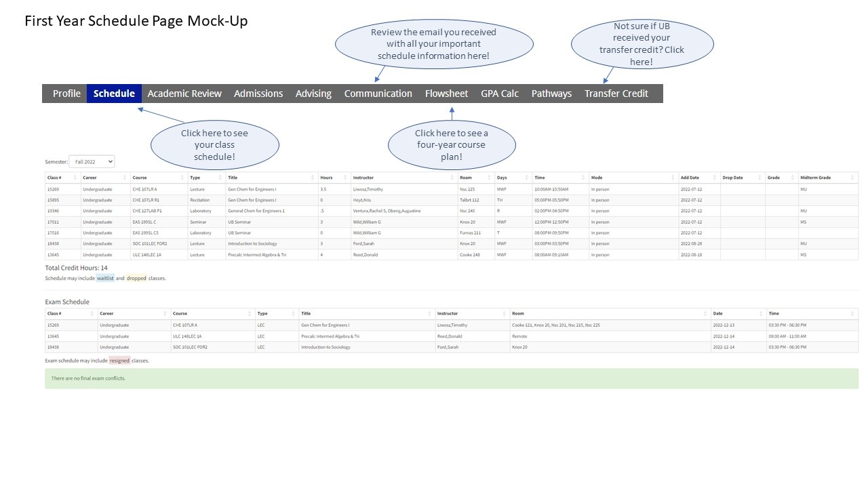Click the yellow 'dropped' legend label
Screen dimensions: 868x488
(136, 279)
